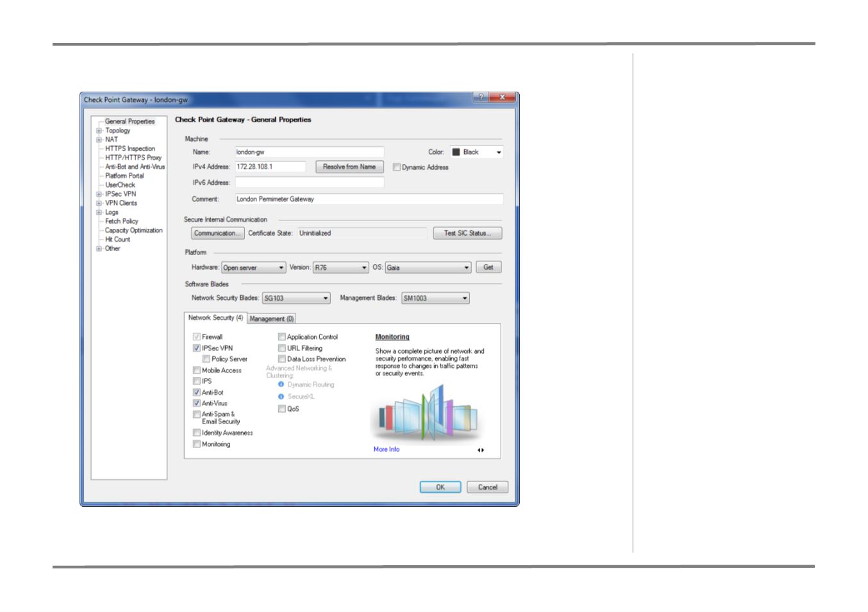Select UserCheck in the tree
The image size is (868, 612).
pyautogui.click(x=120, y=185)
